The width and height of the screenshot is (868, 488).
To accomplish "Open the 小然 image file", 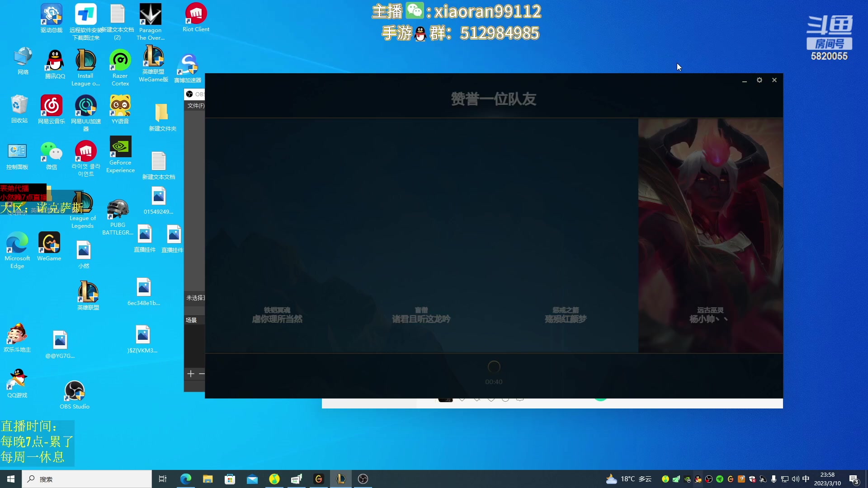I will (84, 255).
